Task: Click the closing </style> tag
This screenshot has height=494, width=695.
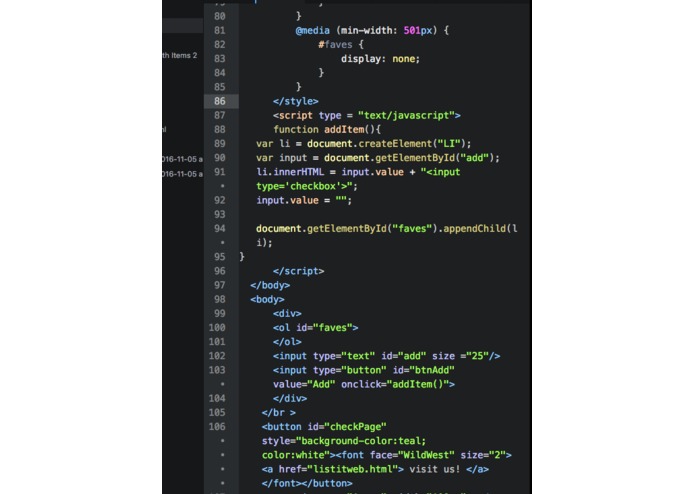Action: (x=296, y=101)
